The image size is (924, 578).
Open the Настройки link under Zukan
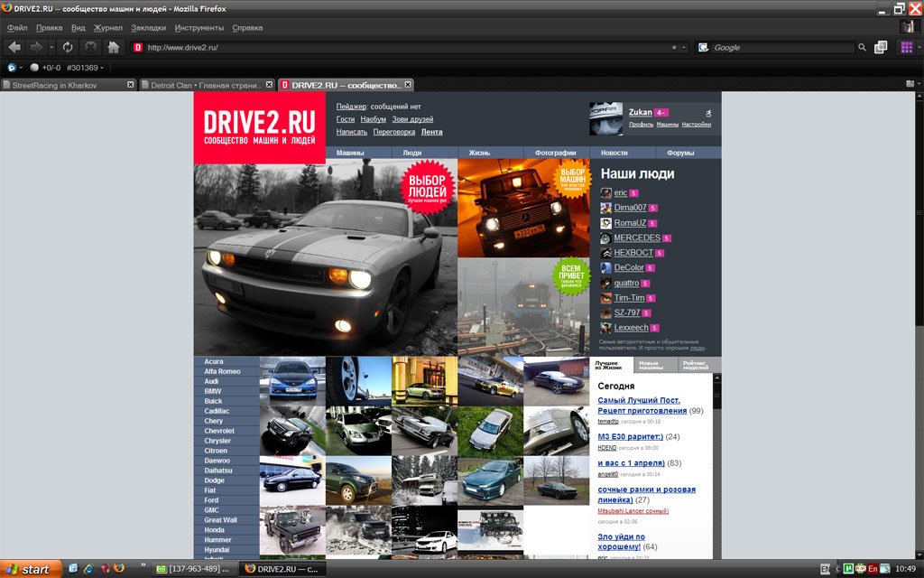coord(697,125)
